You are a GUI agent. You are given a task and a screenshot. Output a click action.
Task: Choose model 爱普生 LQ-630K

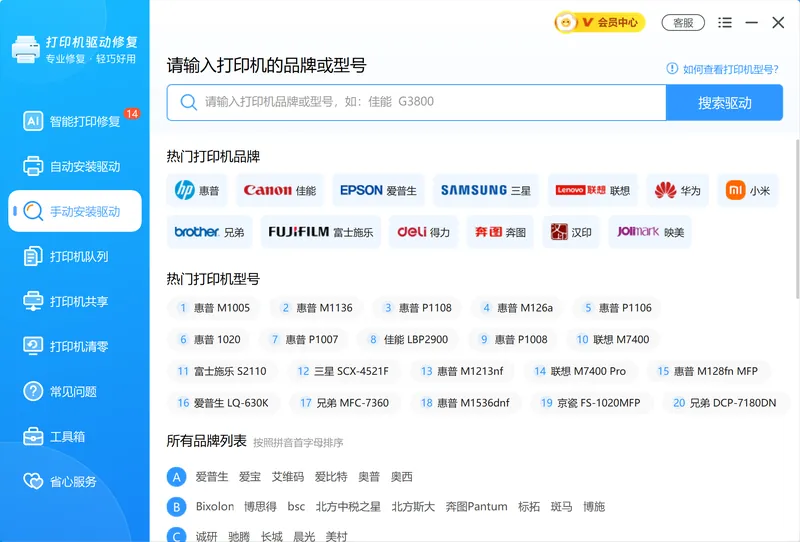tap(222, 403)
